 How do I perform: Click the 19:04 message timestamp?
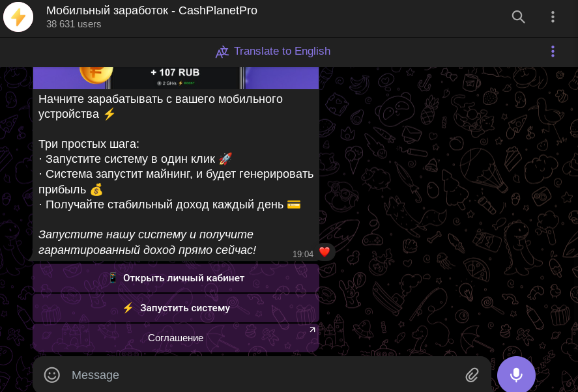click(302, 254)
